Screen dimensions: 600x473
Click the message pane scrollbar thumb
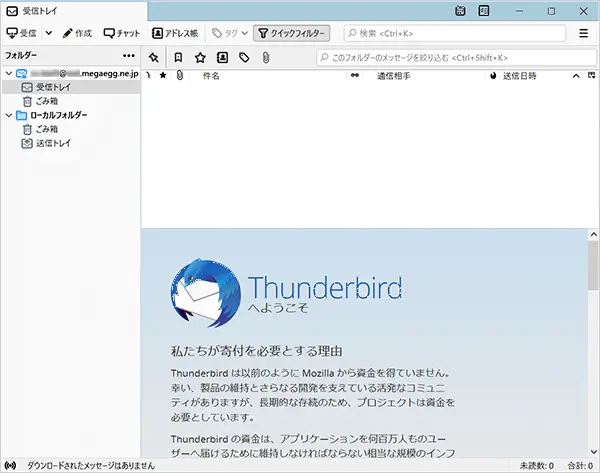click(x=593, y=266)
